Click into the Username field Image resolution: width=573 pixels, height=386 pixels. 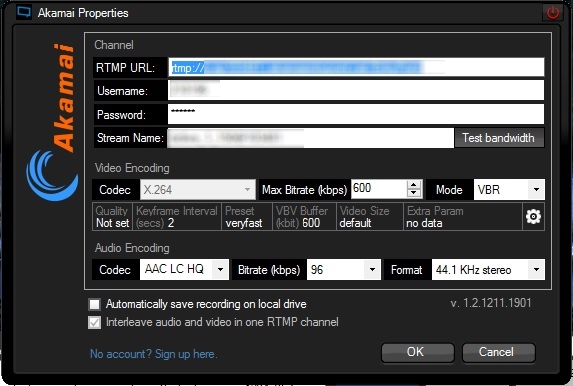pyautogui.click(x=356, y=90)
